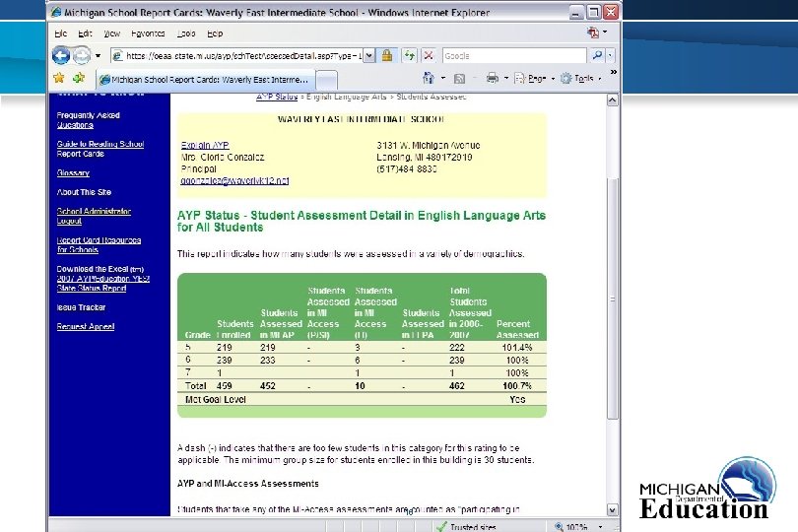The height and width of the screenshot is (532, 798).
Task: Click the Google search box
Action: pos(514,56)
